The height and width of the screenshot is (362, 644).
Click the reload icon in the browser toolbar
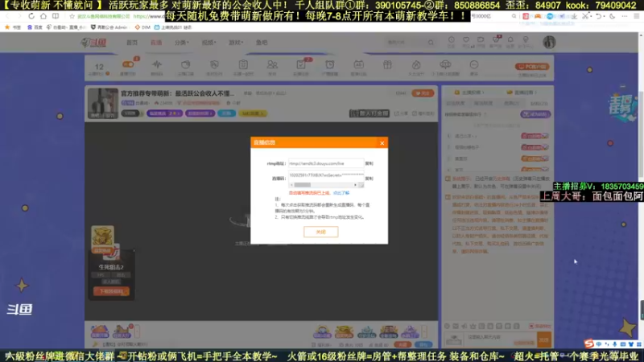(31, 16)
